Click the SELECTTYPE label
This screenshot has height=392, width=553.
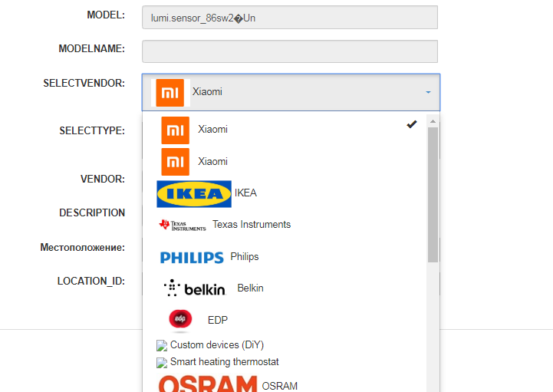(92, 131)
